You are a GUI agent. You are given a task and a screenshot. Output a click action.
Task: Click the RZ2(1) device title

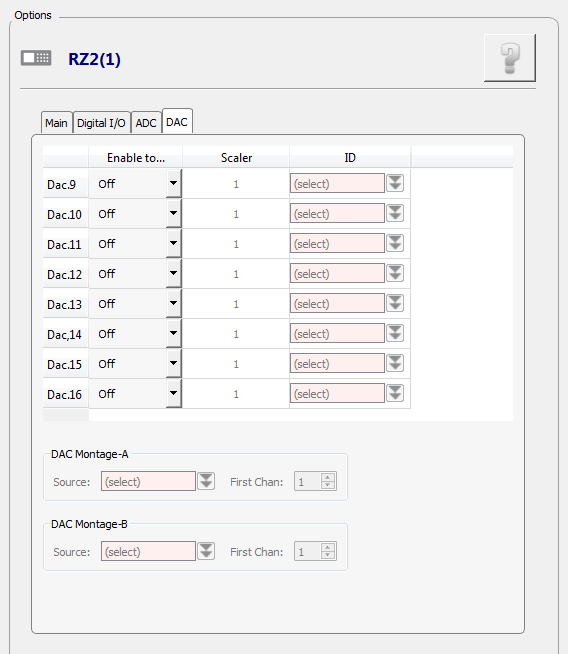(x=94, y=59)
